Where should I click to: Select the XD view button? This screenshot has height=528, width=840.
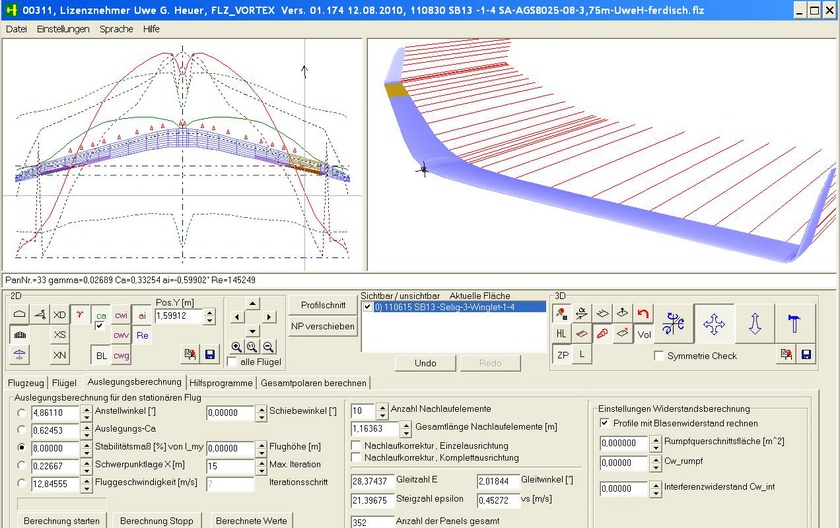click(x=60, y=316)
